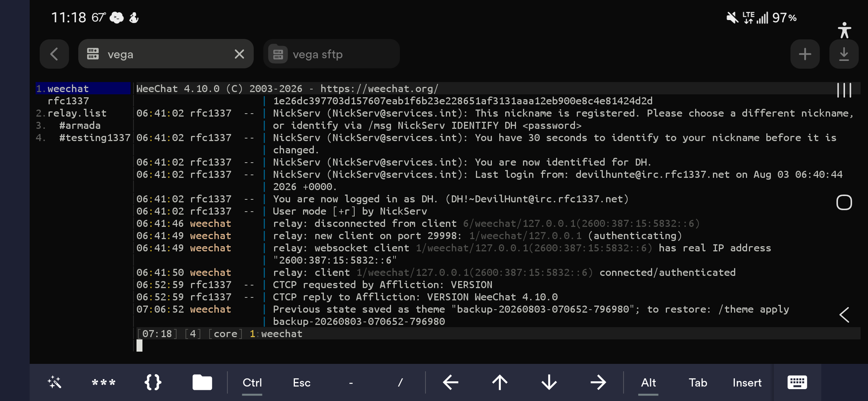The height and width of the screenshot is (401, 868).
Task: Open the folder icon in key bar
Action: click(x=202, y=382)
